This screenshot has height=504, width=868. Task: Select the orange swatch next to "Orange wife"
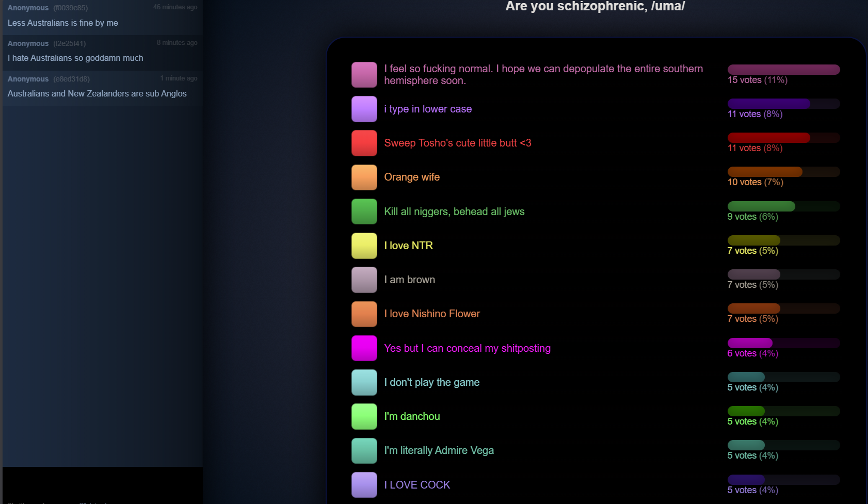point(364,177)
